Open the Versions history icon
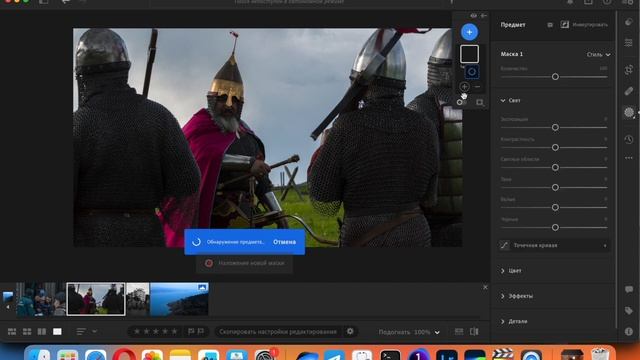The width and height of the screenshot is (640, 360). coord(629,139)
